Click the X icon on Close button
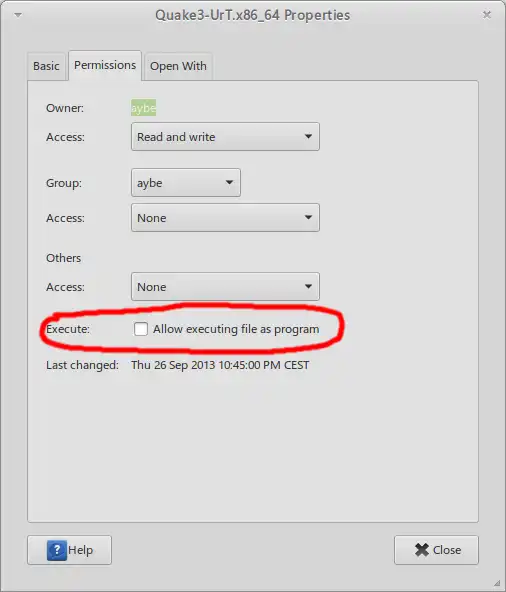Image resolution: width=506 pixels, height=592 pixels. pos(421,550)
